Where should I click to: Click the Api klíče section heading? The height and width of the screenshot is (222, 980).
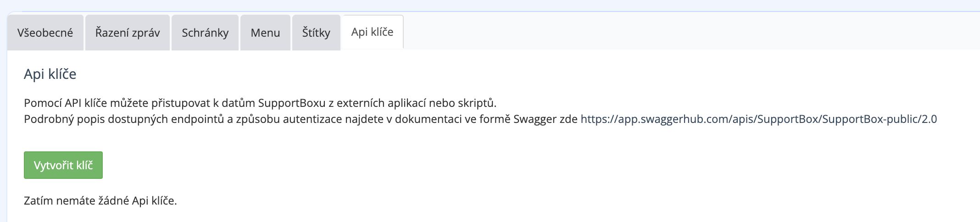(50, 74)
